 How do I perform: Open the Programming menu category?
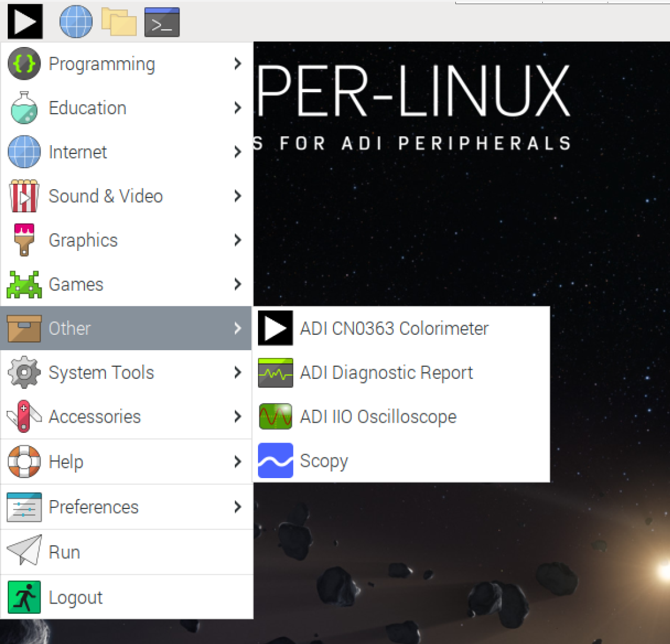(127, 64)
